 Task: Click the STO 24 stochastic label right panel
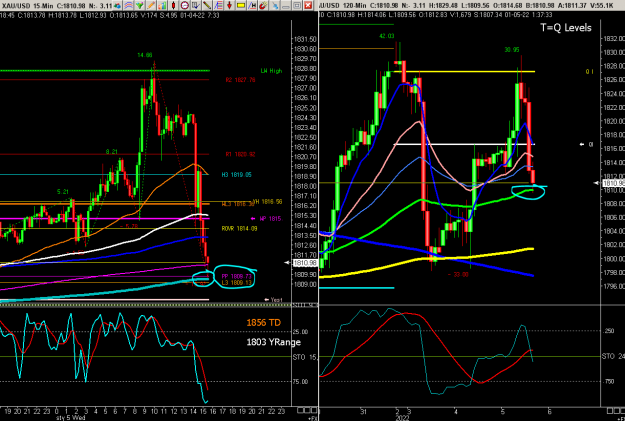[x=613, y=356]
